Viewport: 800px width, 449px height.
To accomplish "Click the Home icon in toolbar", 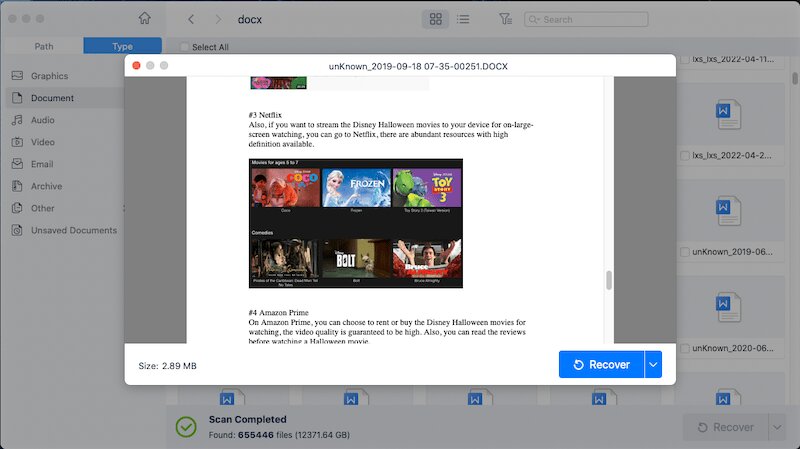I will pos(145,18).
